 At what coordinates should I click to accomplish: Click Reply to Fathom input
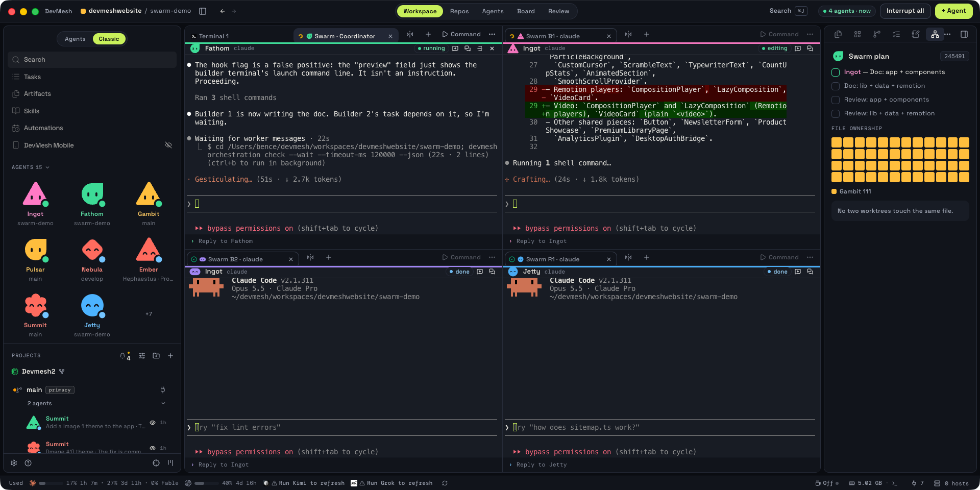point(344,241)
